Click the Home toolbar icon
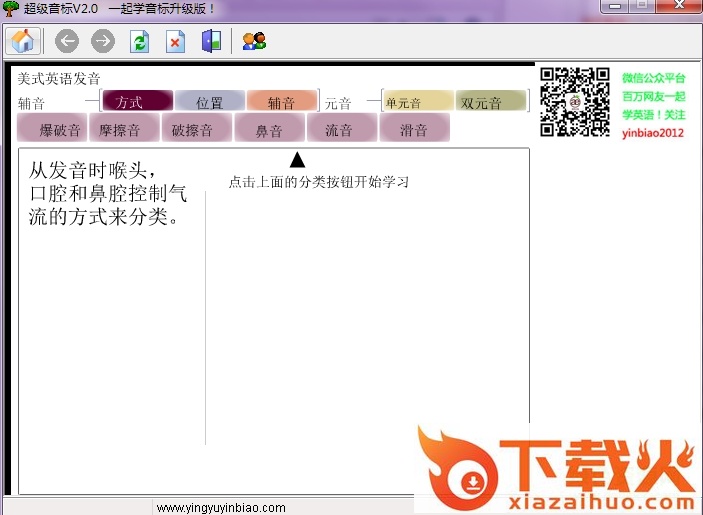 pyautogui.click(x=22, y=41)
